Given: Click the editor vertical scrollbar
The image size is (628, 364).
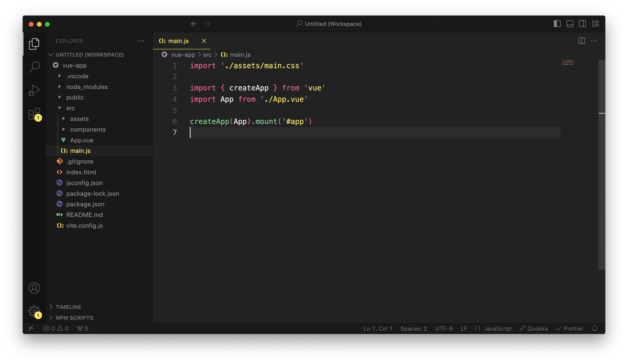Looking at the screenshot, I should (x=602, y=165).
